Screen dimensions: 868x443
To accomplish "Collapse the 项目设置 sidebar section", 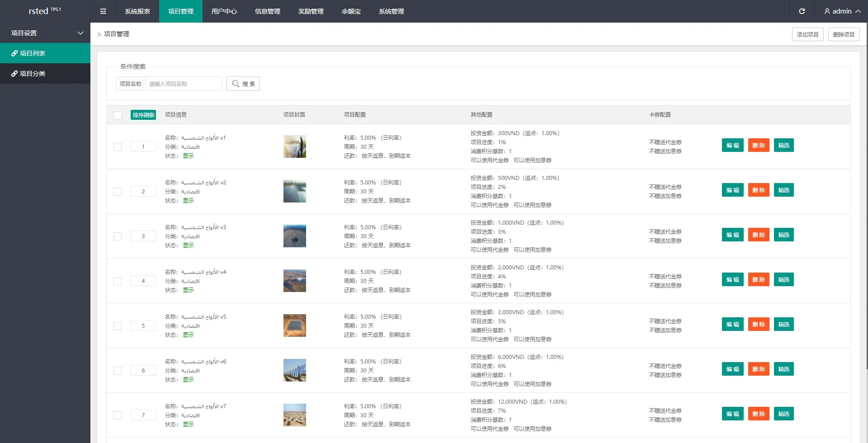I will click(80, 33).
